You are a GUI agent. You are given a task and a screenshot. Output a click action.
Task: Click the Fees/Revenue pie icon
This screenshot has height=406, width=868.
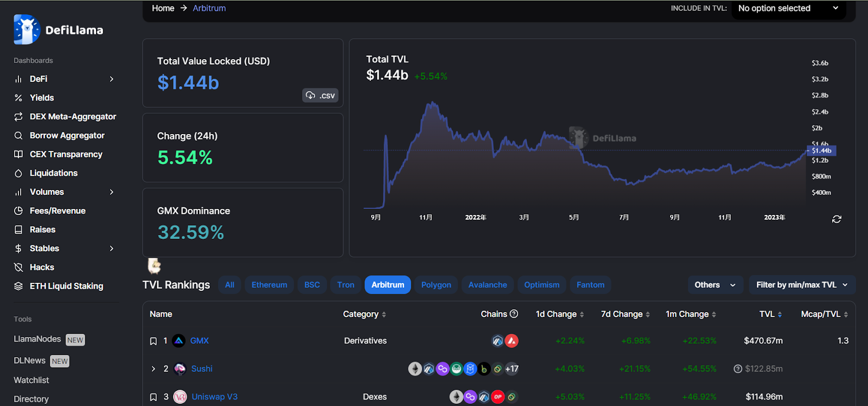click(18, 211)
